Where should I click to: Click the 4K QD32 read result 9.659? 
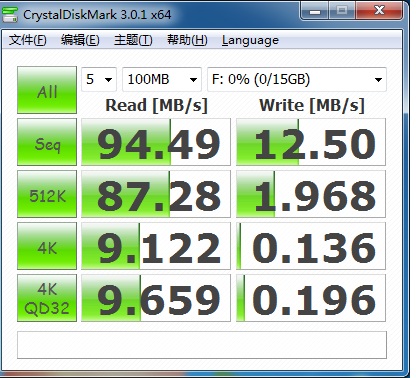[156, 298]
